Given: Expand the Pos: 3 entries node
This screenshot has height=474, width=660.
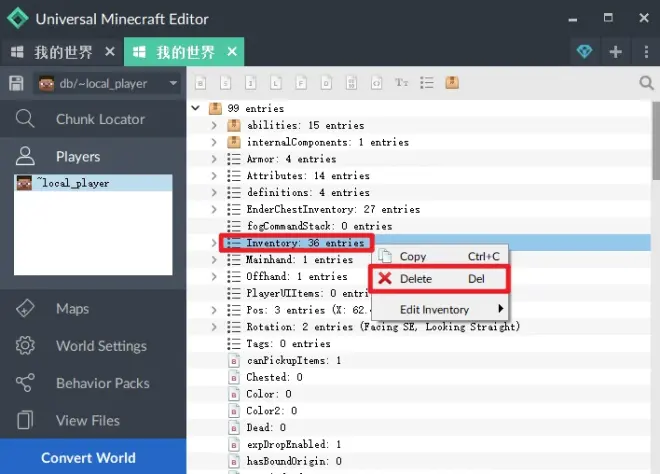Looking at the screenshot, I should point(214,310).
